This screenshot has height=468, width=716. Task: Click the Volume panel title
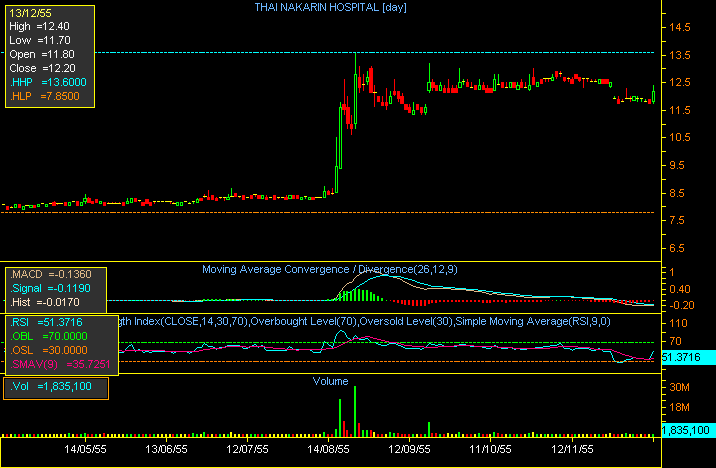(330, 381)
